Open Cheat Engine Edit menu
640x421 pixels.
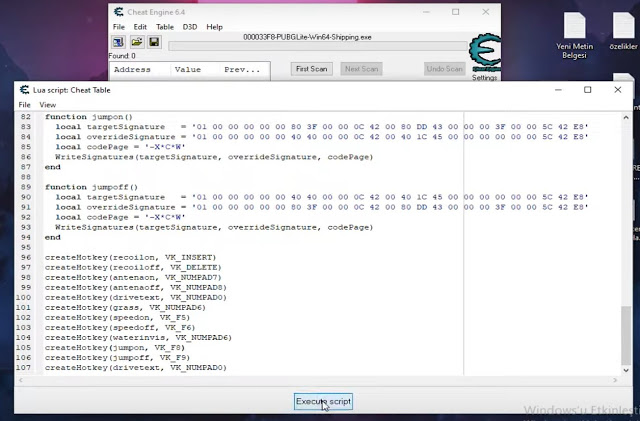pos(140,27)
